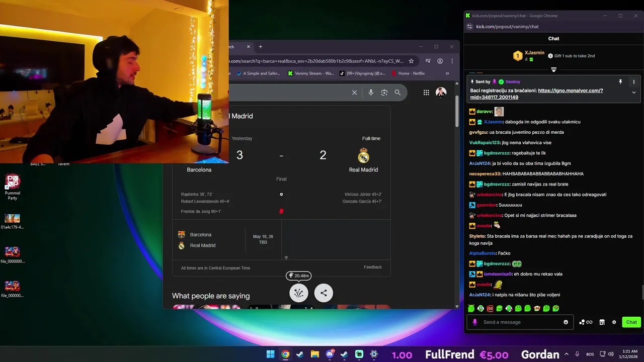Image resolution: width=644 pixels, height=362 pixels.
Task: Open emoji picker in chat input
Action: click(x=566, y=322)
